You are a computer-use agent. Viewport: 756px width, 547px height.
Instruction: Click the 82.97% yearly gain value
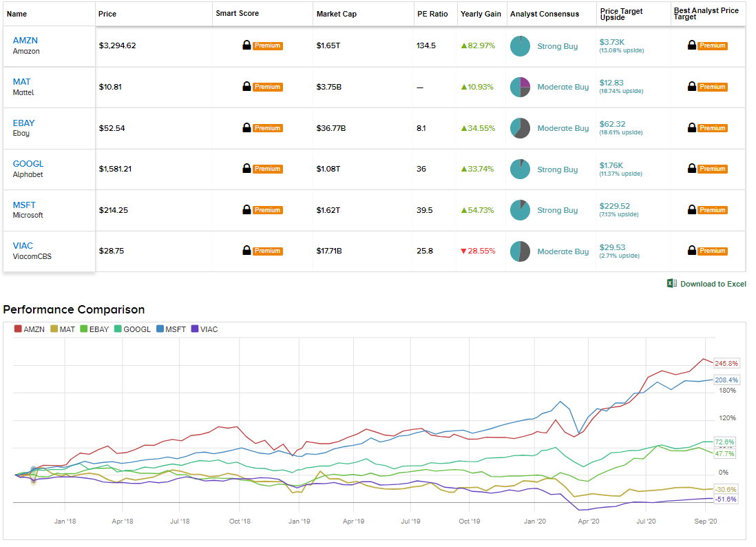(478, 46)
